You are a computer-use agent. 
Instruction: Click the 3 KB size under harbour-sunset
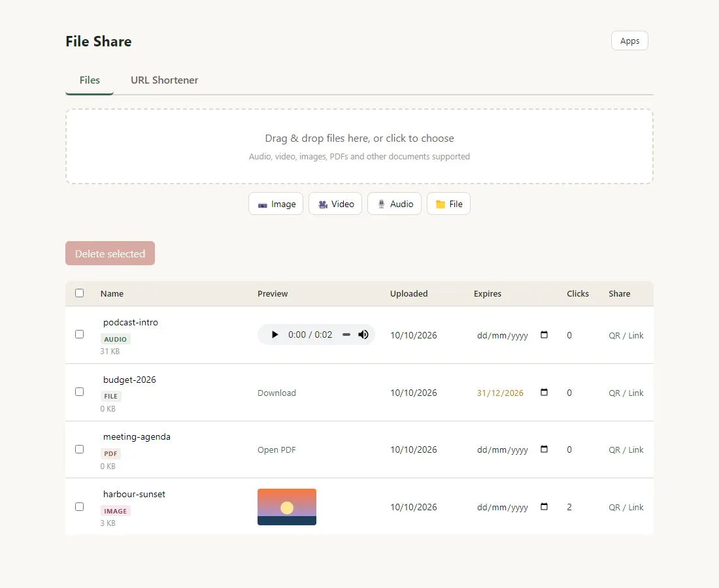tap(108, 523)
